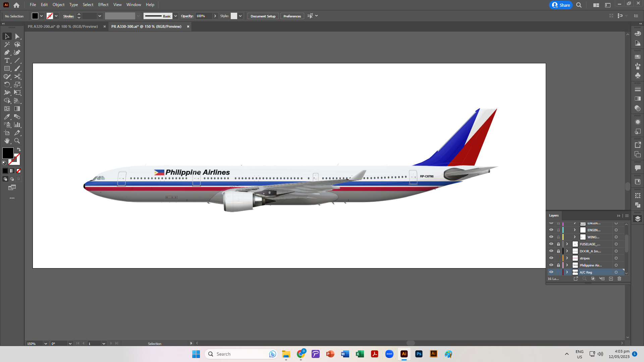Screen dimensions: 644x362
Task: Select the Type tool
Action: (x=7, y=60)
